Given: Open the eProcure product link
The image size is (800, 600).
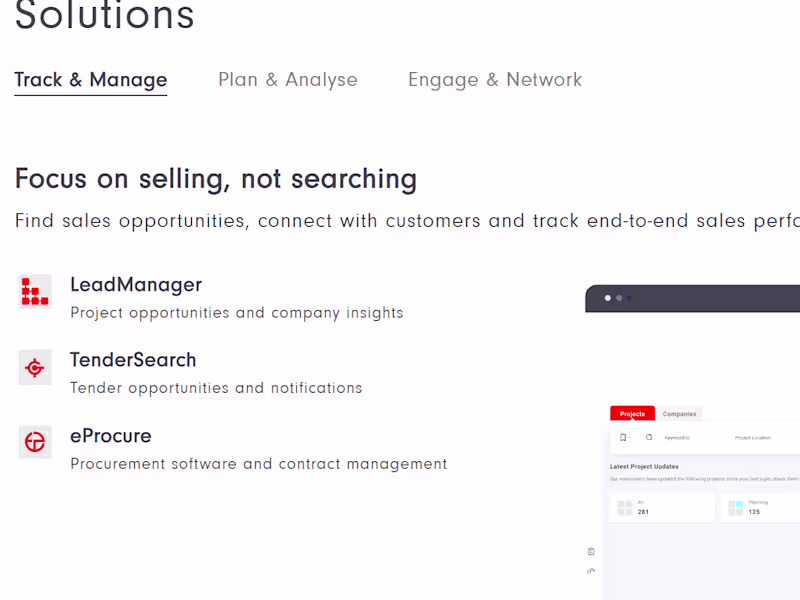Looking at the screenshot, I should click(x=111, y=436).
